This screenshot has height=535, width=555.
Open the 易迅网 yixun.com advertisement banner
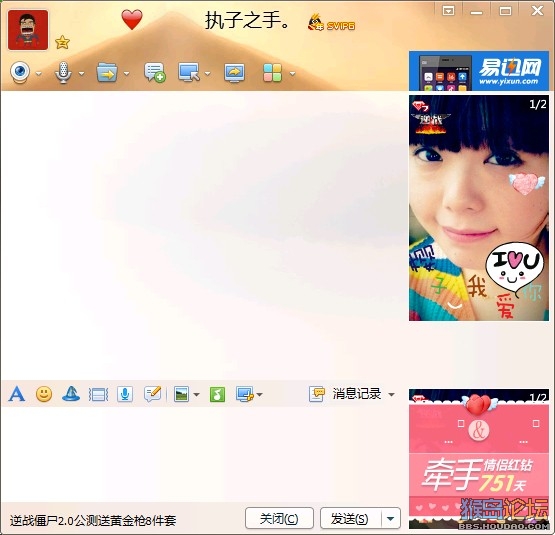tap(479, 70)
